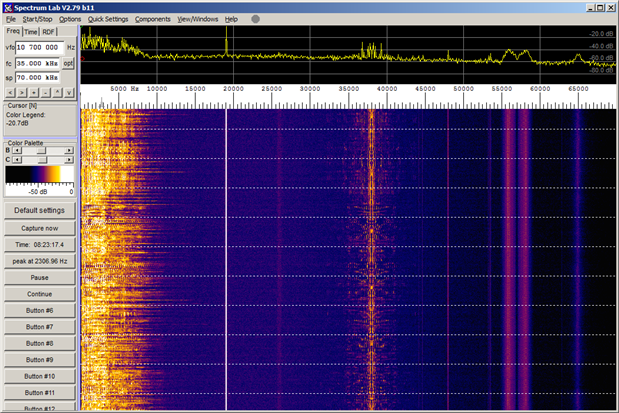The height and width of the screenshot is (413, 619).
Task: Open the Quick Settings menu
Action: 107,19
